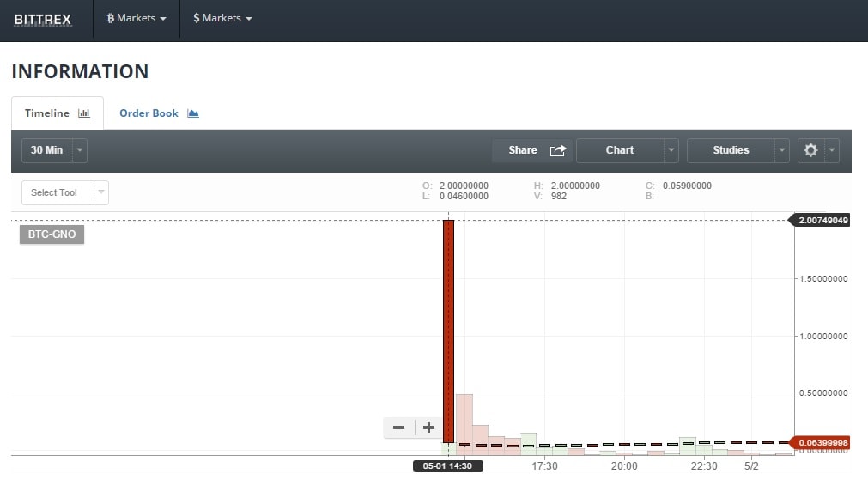The image size is (868, 493).
Task: Open the Studies dropdown
Action: click(x=738, y=150)
